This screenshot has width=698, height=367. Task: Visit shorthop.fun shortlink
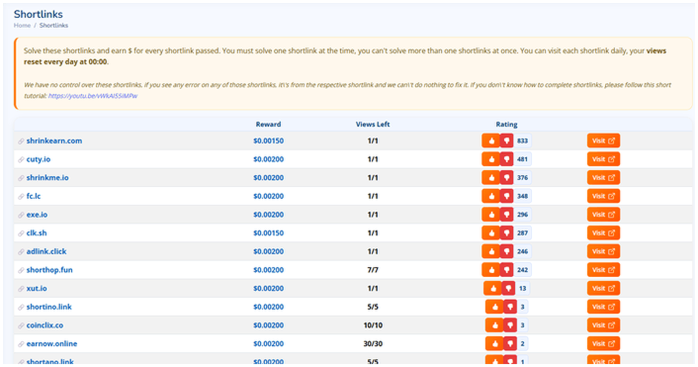pos(603,270)
